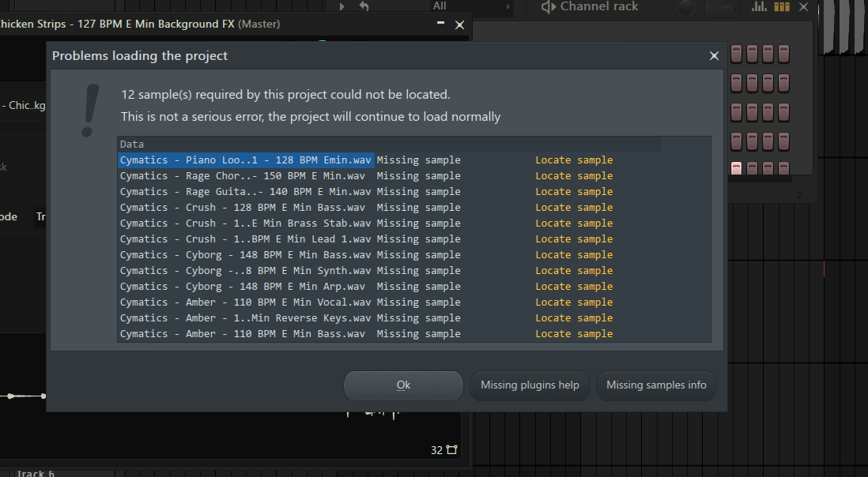Close the Channel rack window
This screenshot has width=868, height=477.
tap(804, 6)
